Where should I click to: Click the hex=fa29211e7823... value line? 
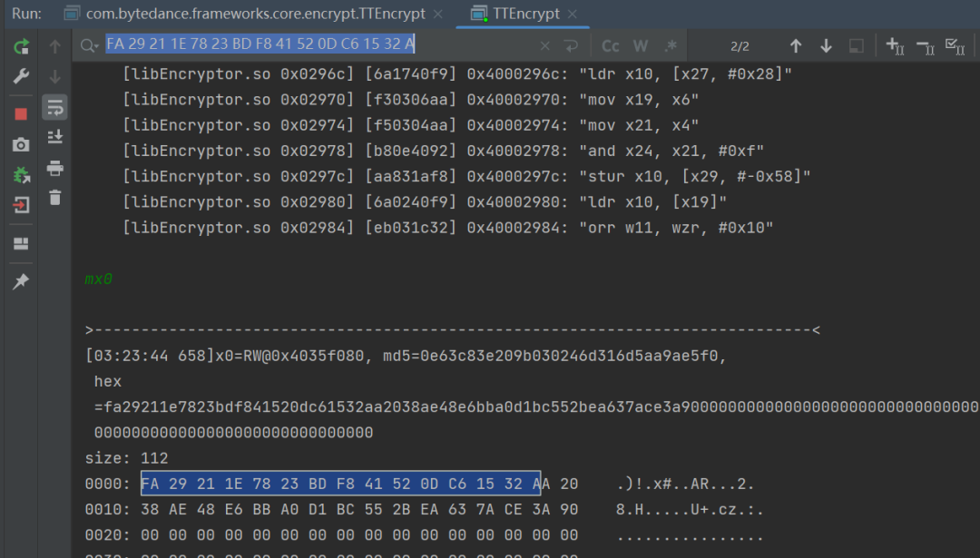(x=536, y=406)
